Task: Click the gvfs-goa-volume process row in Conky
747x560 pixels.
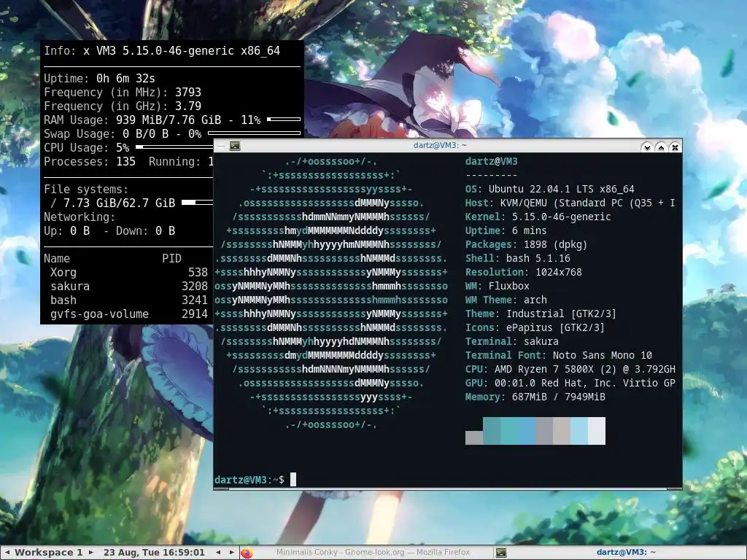Action: point(128,314)
